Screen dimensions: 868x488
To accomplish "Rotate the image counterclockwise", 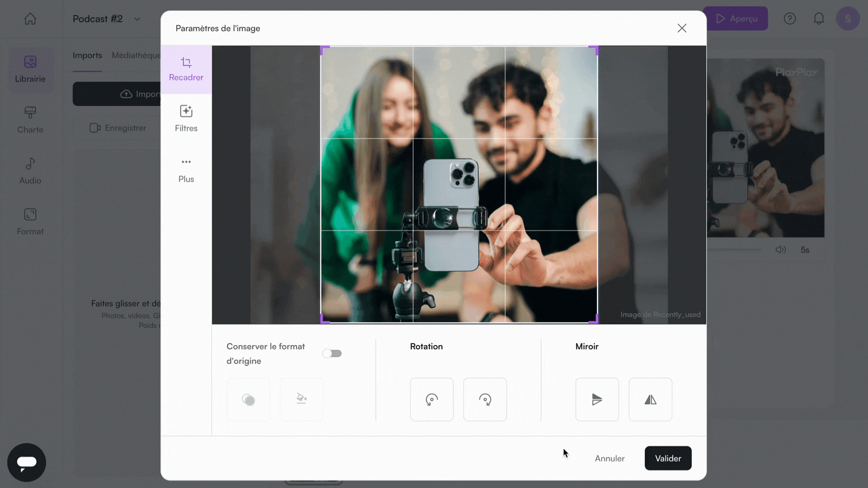I will (x=431, y=399).
